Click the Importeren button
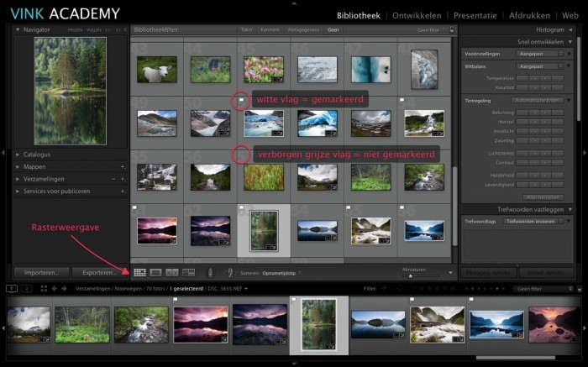The image size is (588, 367). coord(40,273)
